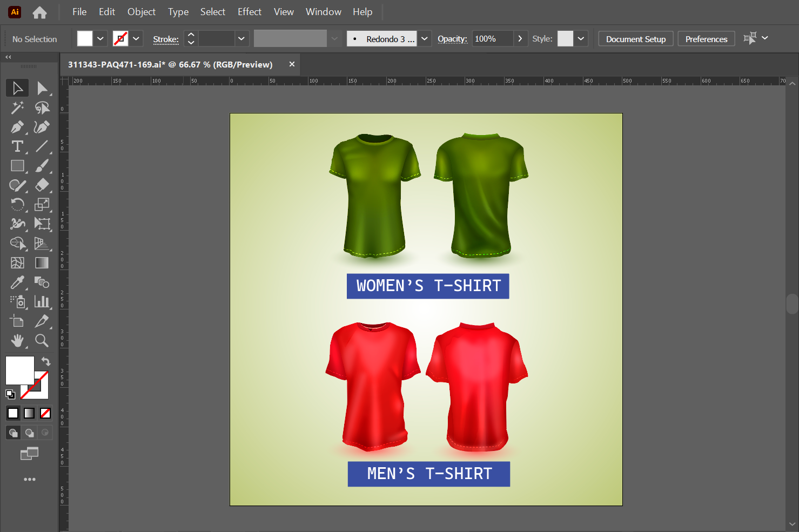Image resolution: width=799 pixels, height=532 pixels.
Task: Select the Warp tool
Action: tap(17, 224)
